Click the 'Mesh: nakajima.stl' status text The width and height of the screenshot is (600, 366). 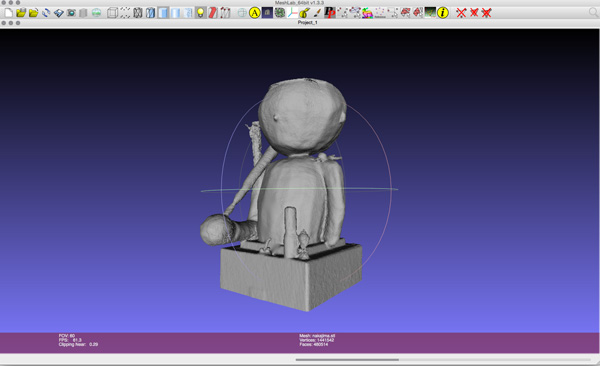tap(317, 336)
